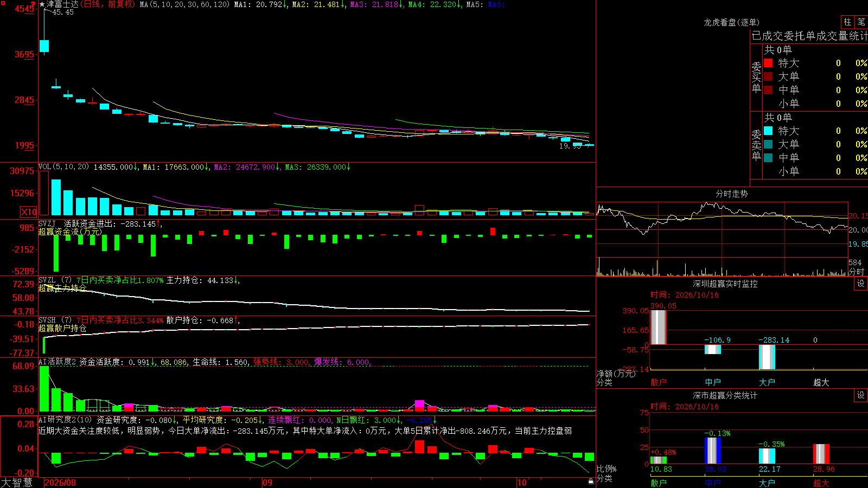This screenshot has width=868, height=488.
Task: Click the red question mark help icon
Action: (x=34, y=5)
